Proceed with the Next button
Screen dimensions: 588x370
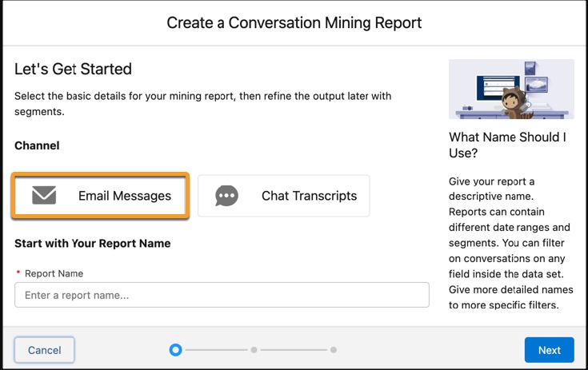click(x=549, y=350)
